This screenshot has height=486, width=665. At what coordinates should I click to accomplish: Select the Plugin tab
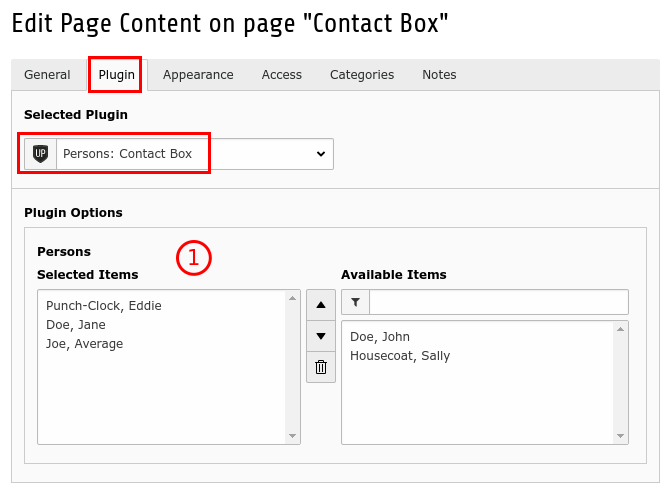[x=116, y=75]
